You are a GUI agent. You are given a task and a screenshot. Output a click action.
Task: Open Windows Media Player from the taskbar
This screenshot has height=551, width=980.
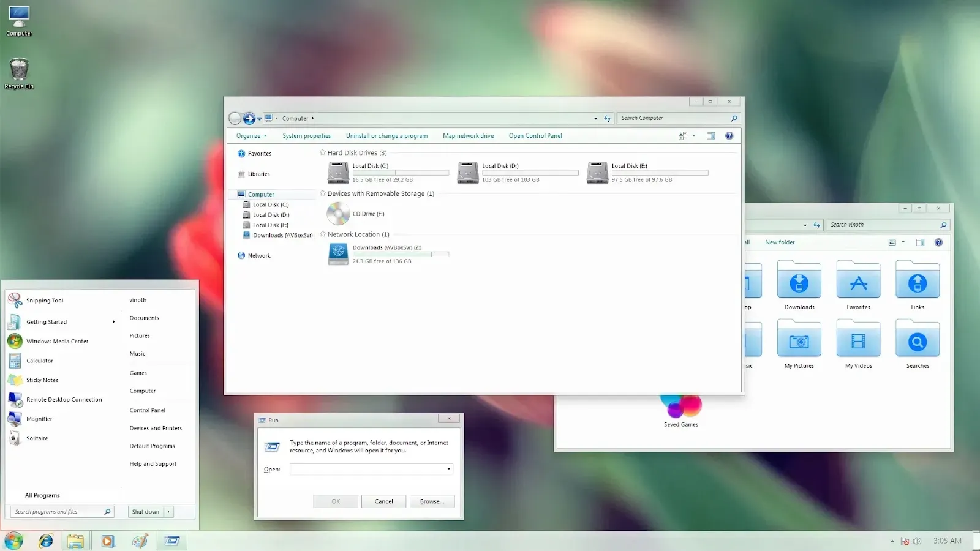click(107, 541)
